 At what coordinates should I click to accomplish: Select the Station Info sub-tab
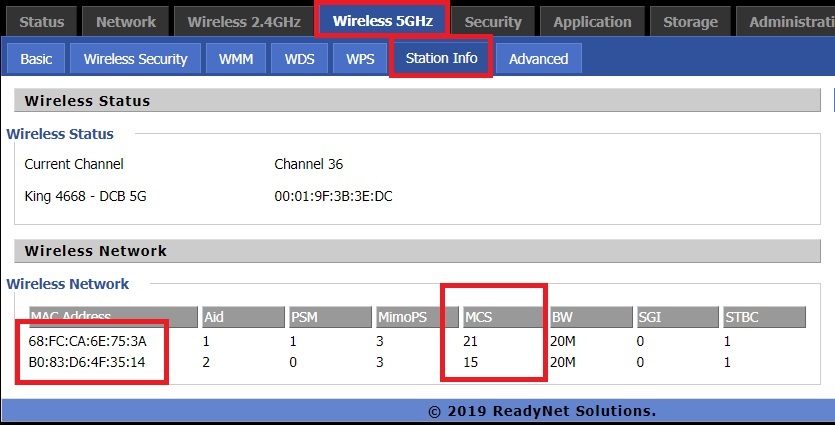441,58
